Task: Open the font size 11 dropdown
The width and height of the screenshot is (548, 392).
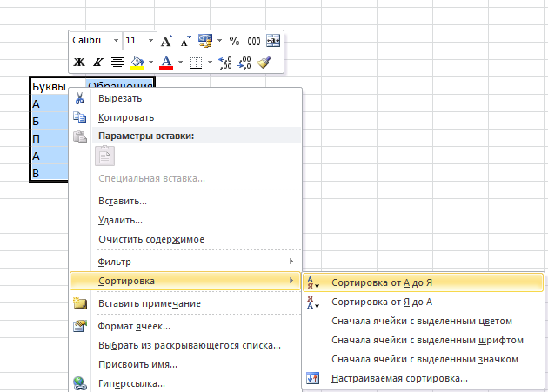Action: coord(151,41)
